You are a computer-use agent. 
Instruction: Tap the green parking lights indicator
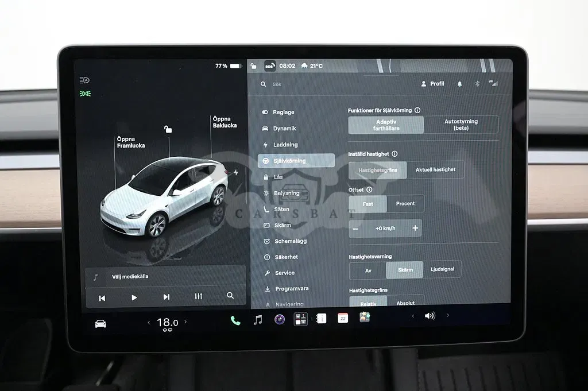pyautogui.click(x=85, y=94)
